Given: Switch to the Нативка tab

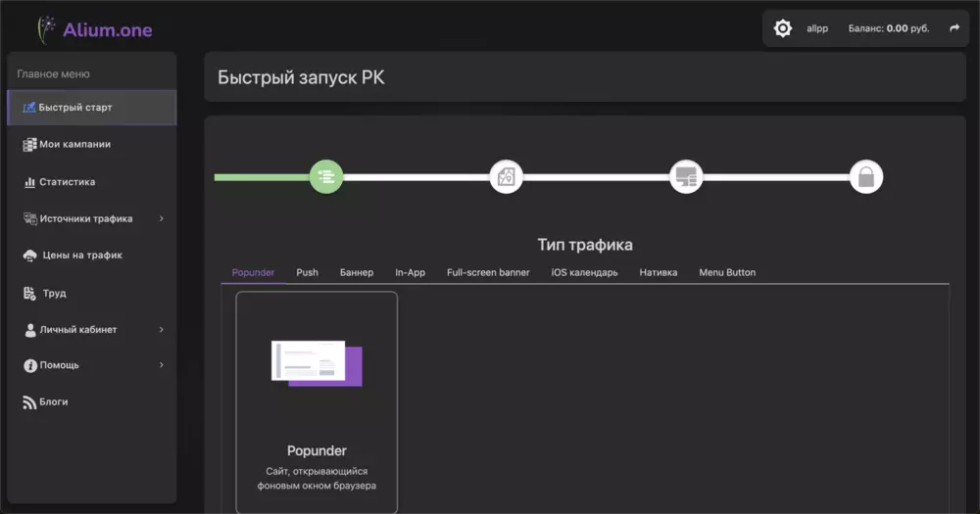Looking at the screenshot, I should 659,272.
